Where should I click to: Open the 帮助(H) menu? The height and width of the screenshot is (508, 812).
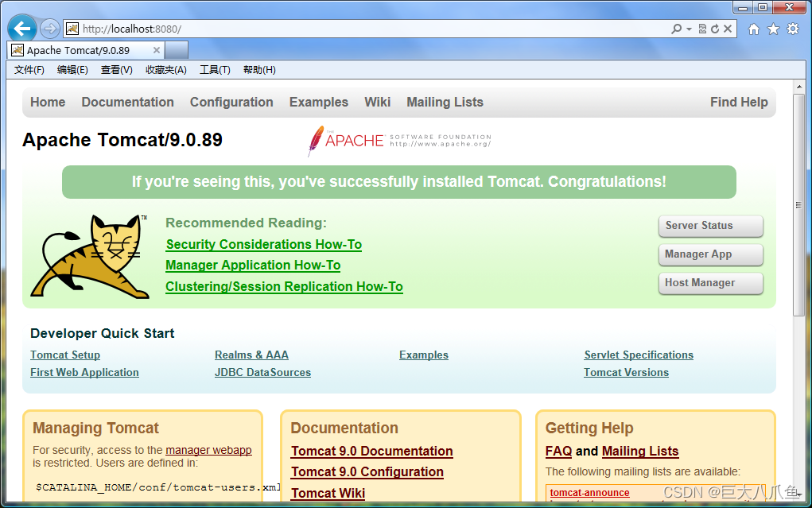point(259,70)
